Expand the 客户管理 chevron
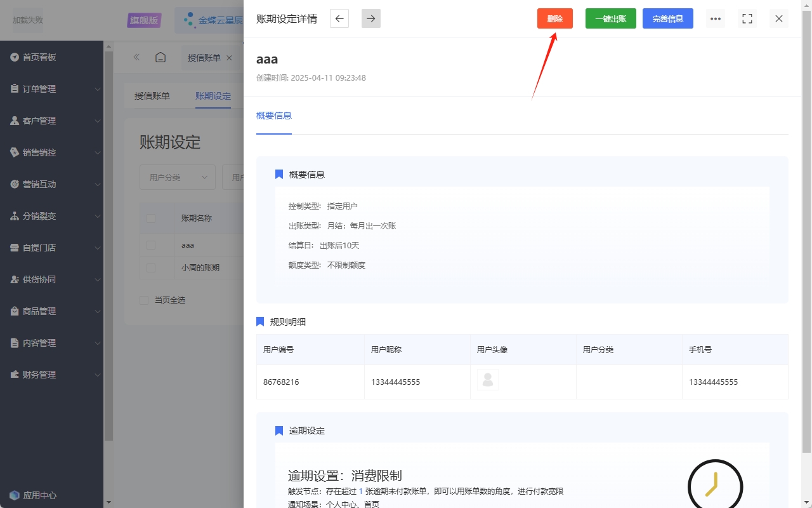 (98, 121)
